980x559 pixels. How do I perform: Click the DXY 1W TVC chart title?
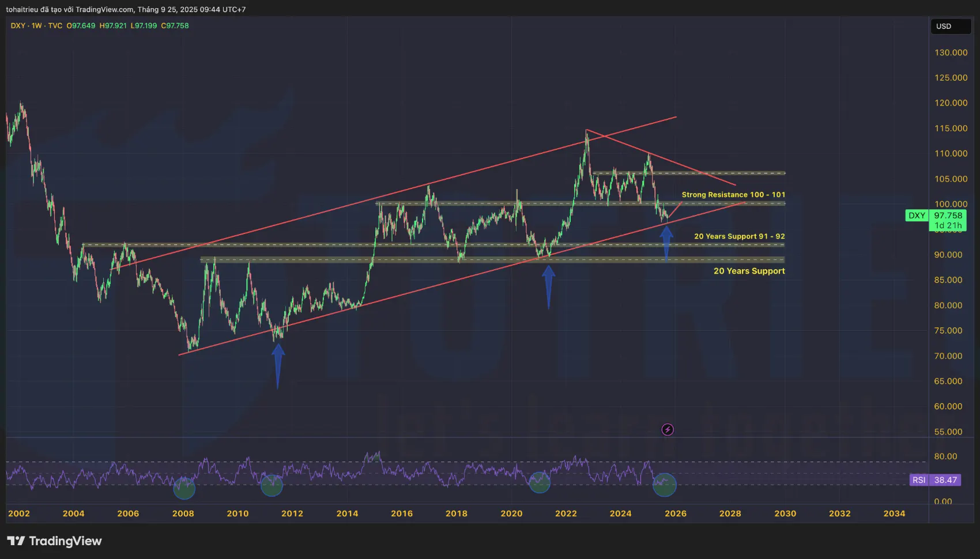tap(36, 26)
